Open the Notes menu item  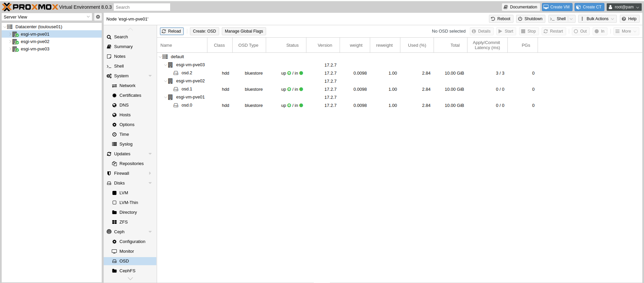click(x=130, y=56)
